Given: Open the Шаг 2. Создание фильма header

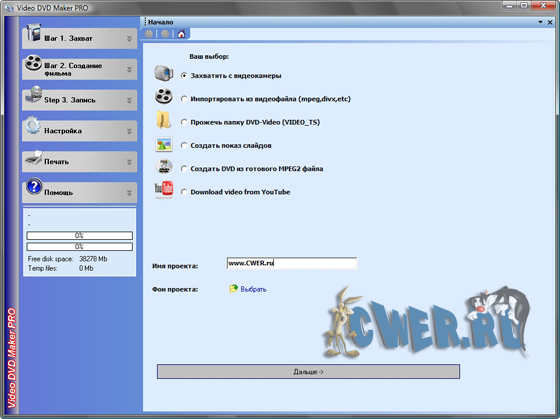Looking at the screenshot, I should coord(79,69).
